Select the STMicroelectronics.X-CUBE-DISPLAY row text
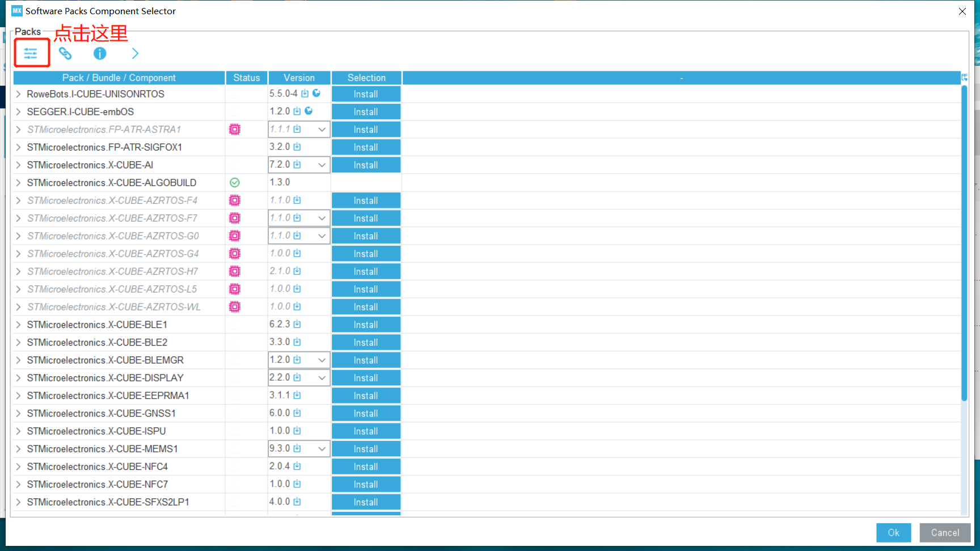This screenshot has width=980, height=551. [x=105, y=377]
